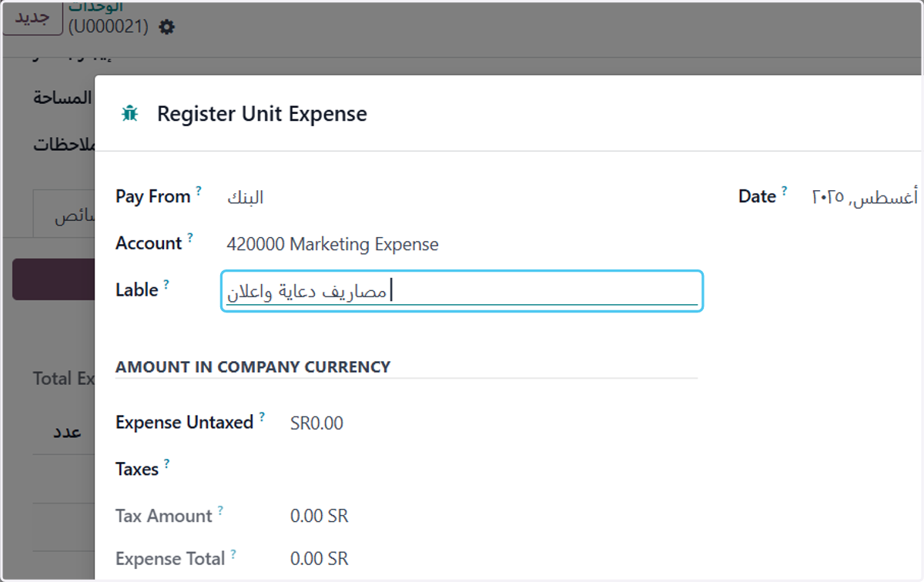The image size is (924, 582).
Task: Click inside the Lable text input field
Action: coord(462,292)
